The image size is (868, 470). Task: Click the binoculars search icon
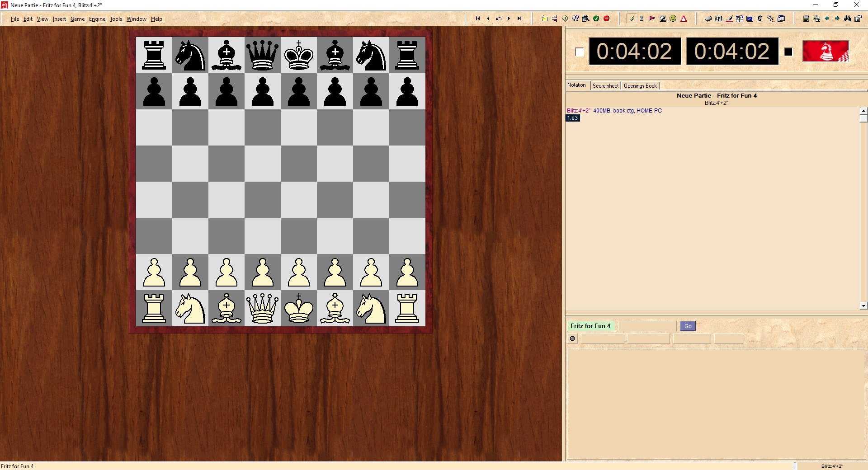point(847,19)
